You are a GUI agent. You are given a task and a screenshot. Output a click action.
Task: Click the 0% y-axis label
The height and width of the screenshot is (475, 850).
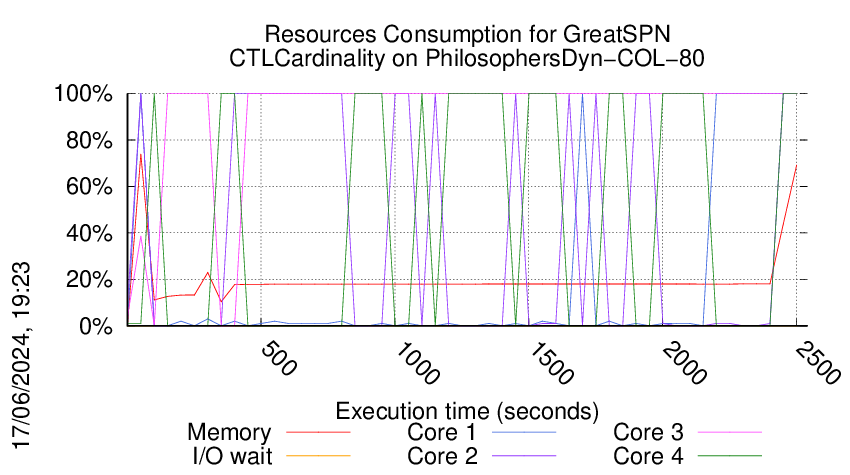(96, 326)
